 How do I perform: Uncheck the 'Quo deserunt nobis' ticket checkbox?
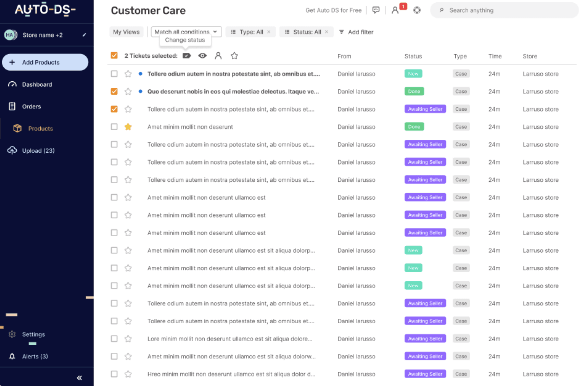114,92
